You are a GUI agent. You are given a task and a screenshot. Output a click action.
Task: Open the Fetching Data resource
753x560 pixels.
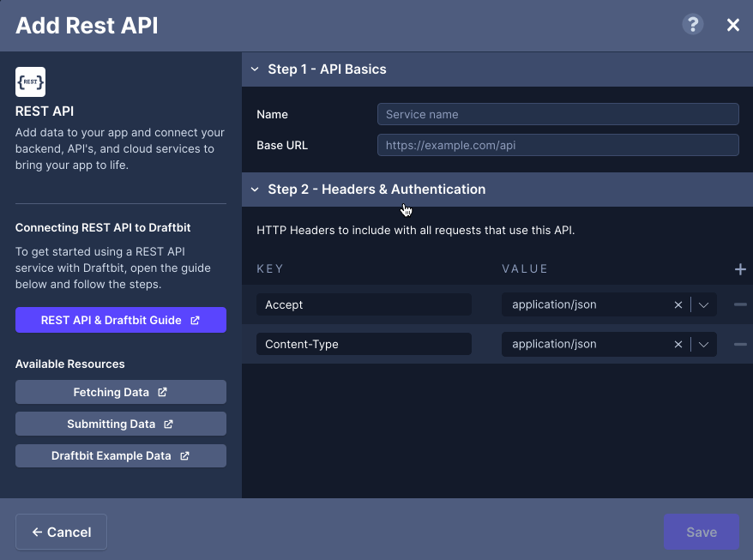121,392
